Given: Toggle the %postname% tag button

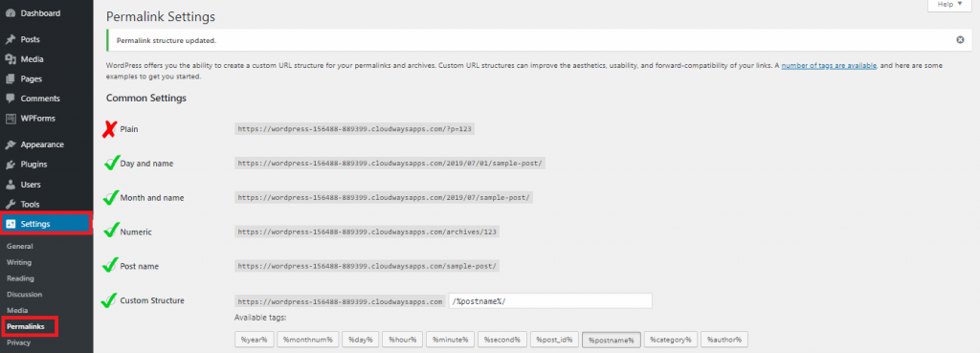Looking at the screenshot, I should pos(612,340).
